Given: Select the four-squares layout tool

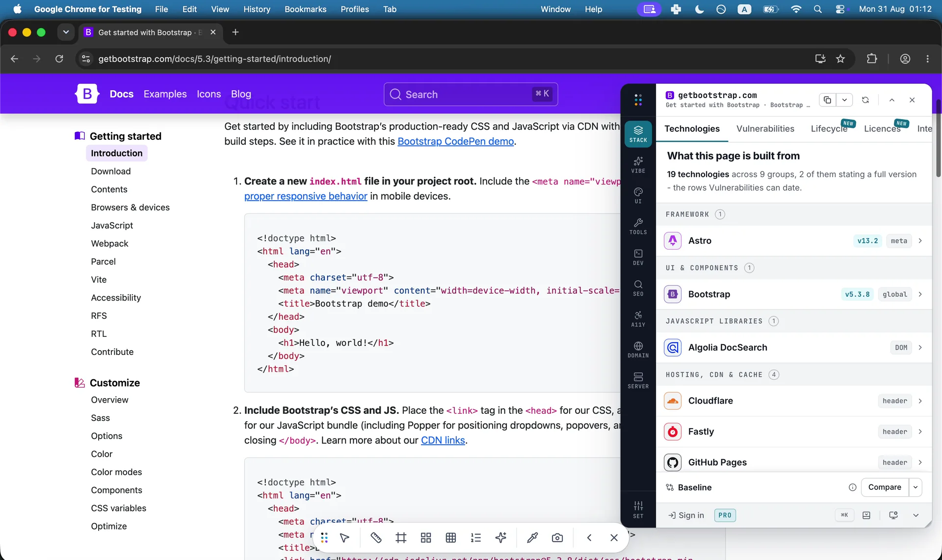Looking at the screenshot, I should click(426, 538).
